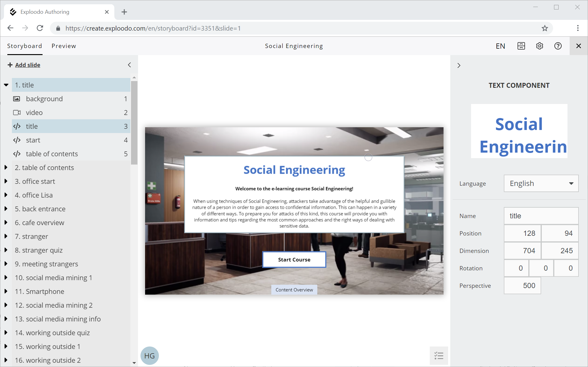
Task: Click the help question mark icon
Action: click(x=558, y=46)
